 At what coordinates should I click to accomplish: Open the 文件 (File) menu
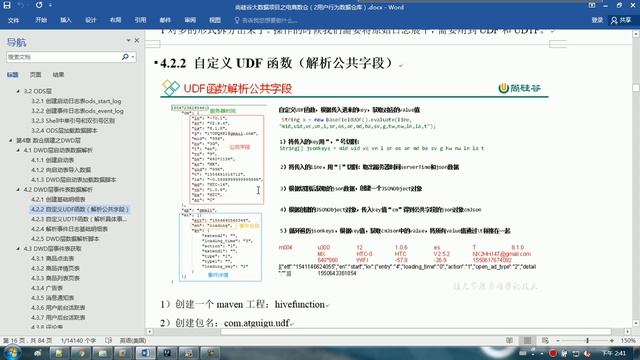point(13,20)
